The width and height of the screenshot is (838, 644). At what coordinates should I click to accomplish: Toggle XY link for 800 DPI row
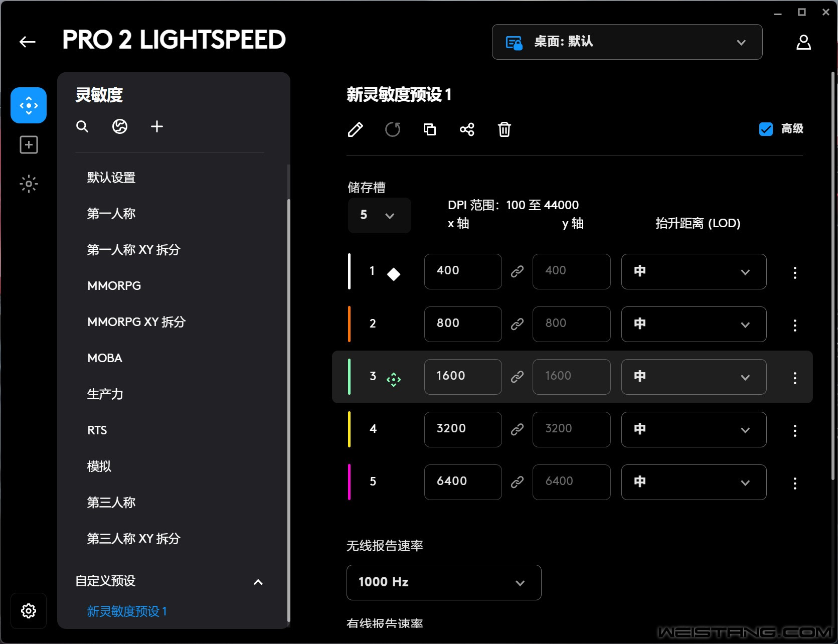(517, 324)
